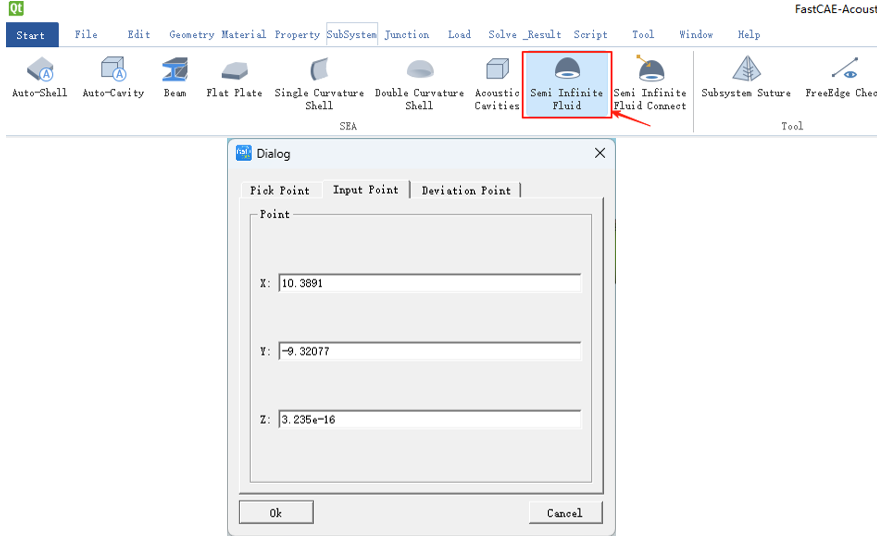Open the Property ribbon tab
The width and height of the screenshot is (877, 538).
297,35
